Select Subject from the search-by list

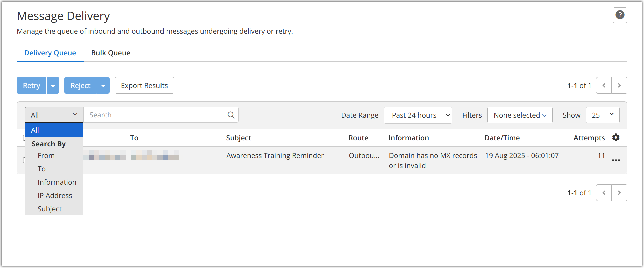pos(50,209)
